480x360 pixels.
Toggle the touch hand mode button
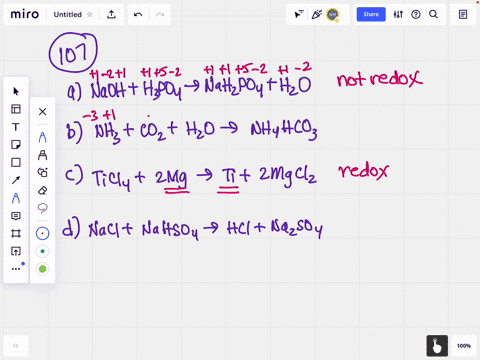[x=437, y=346]
